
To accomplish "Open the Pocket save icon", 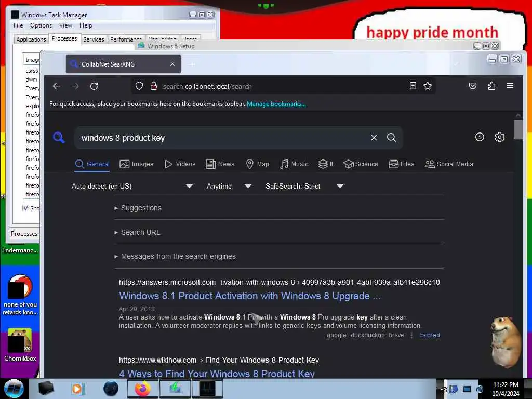I will pos(473,86).
